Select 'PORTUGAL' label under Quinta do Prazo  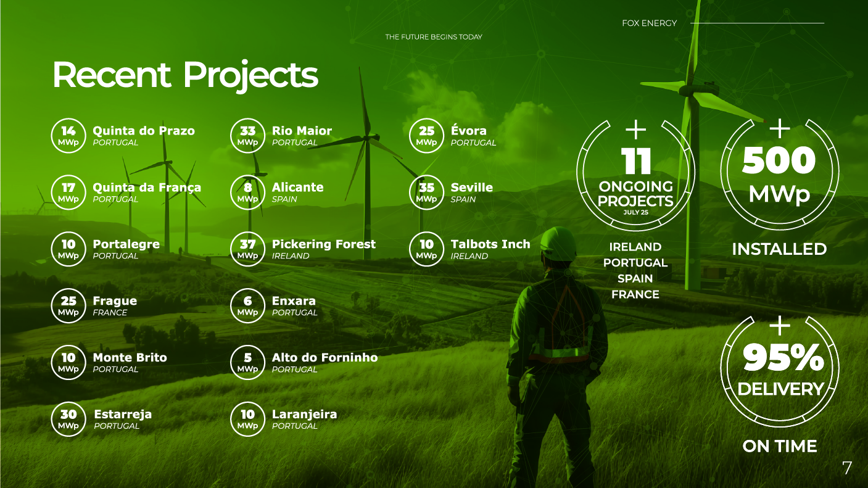coord(115,143)
